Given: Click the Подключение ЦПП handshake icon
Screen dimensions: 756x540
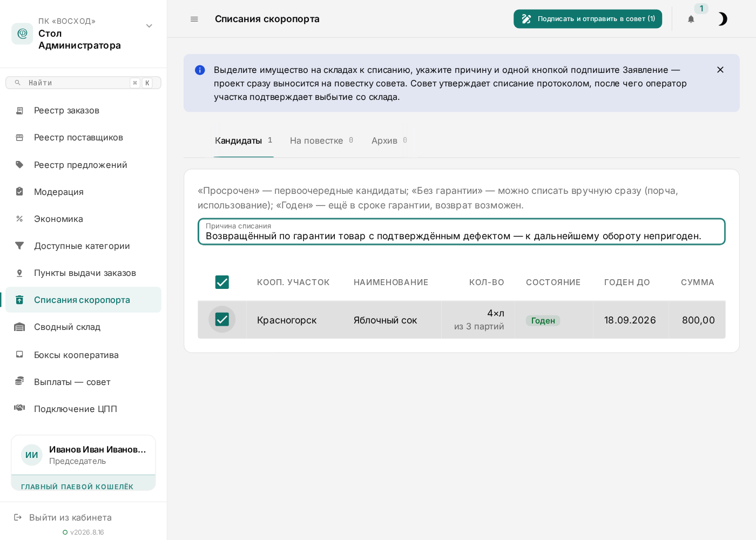Looking at the screenshot, I should (x=19, y=408).
